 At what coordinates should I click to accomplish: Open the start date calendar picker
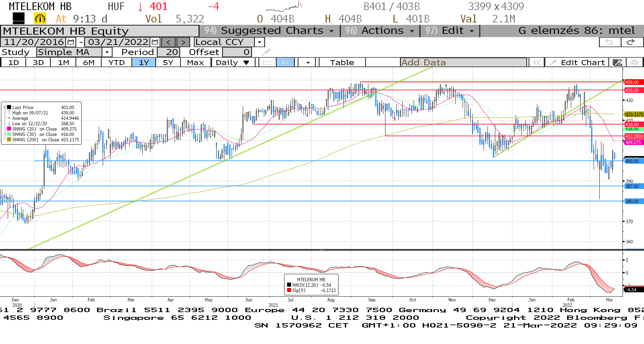pos(71,42)
